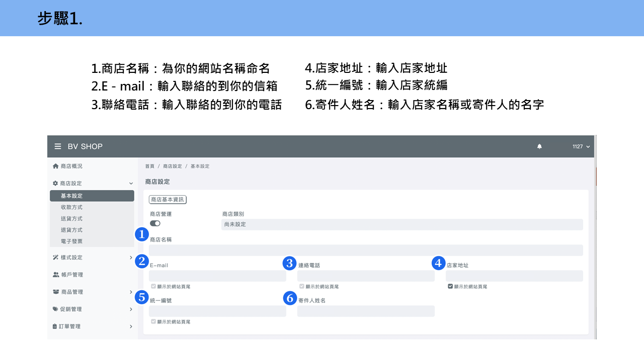Click the gear icon for 商店設定
Screen dimensions: 644x362
tap(56, 184)
